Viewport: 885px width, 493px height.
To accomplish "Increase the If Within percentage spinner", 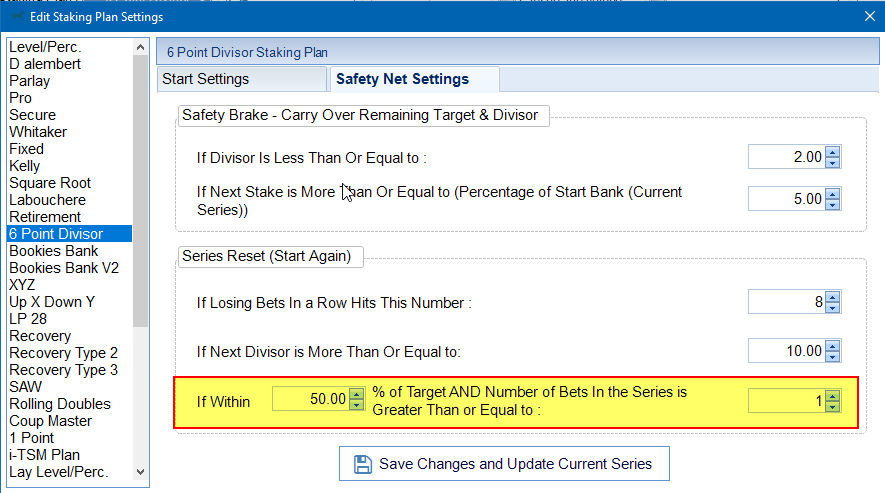I will (x=356, y=394).
